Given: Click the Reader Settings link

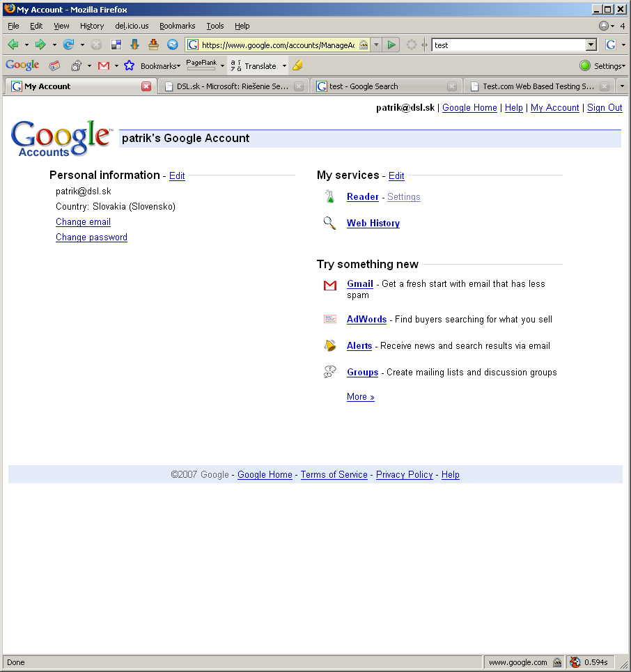Looking at the screenshot, I should 403,196.
